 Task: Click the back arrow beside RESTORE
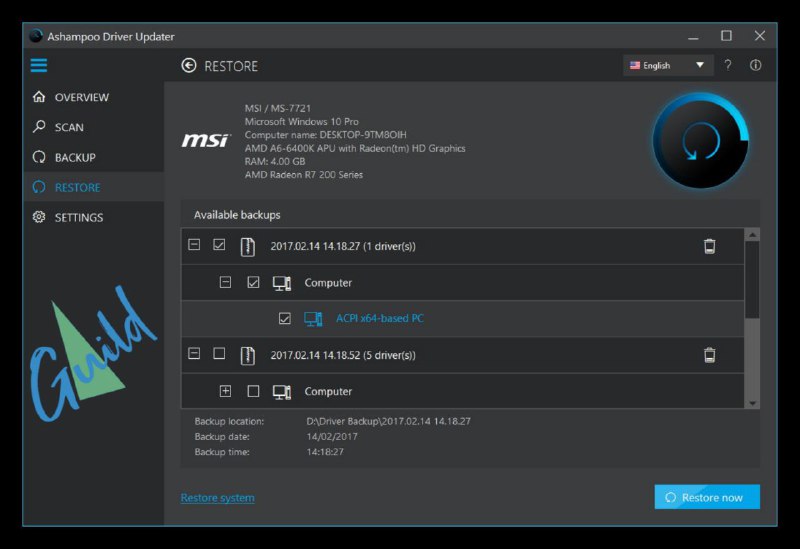pyautogui.click(x=189, y=65)
